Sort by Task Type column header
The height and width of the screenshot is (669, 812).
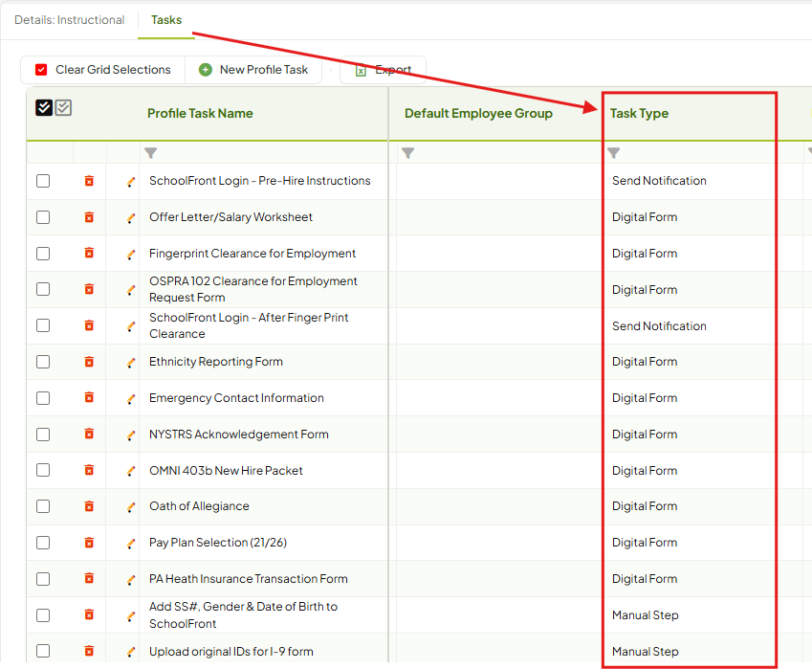[639, 113]
